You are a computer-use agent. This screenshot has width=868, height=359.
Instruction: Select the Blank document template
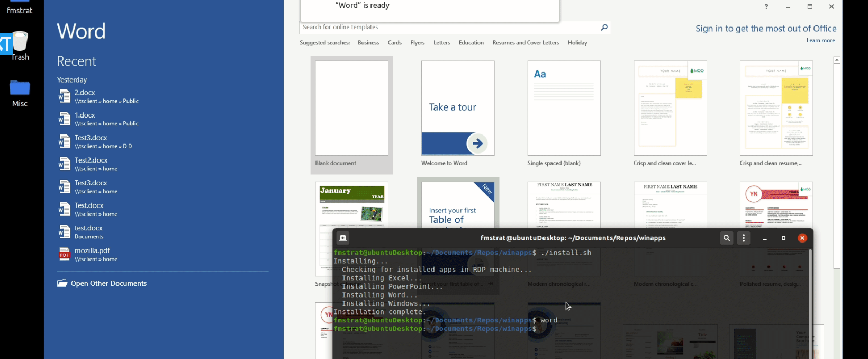pos(352,115)
